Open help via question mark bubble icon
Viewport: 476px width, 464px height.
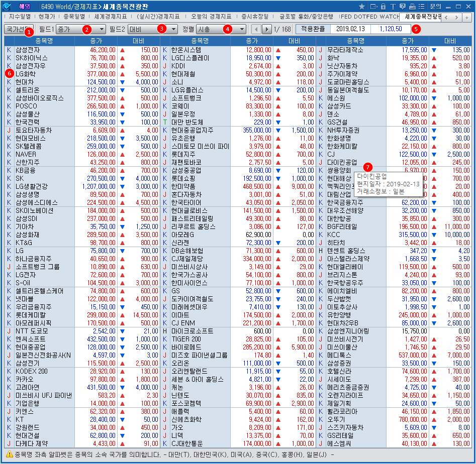click(x=403, y=7)
